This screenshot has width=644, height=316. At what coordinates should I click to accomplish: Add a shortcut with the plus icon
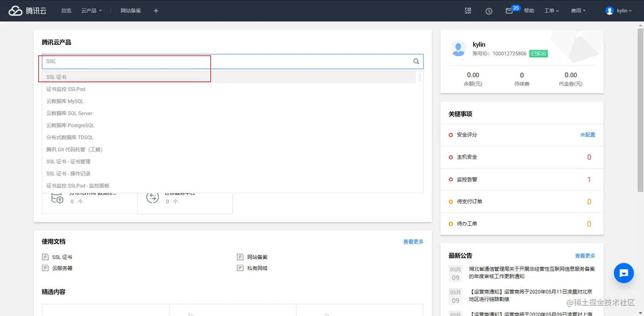[x=156, y=11]
